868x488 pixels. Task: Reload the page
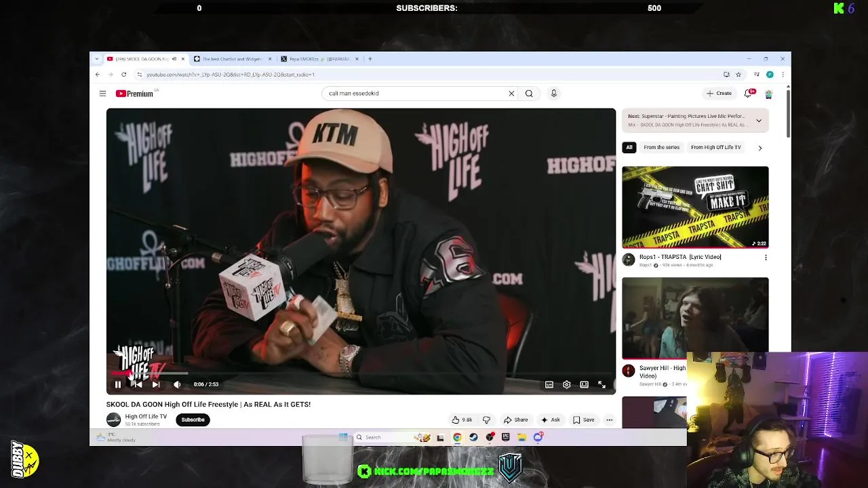pyautogui.click(x=123, y=75)
